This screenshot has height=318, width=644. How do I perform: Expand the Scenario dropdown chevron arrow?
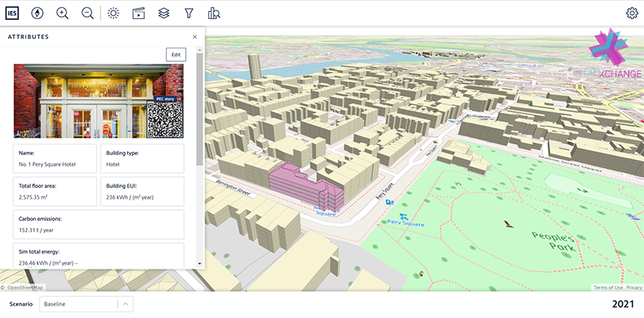(126, 304)
